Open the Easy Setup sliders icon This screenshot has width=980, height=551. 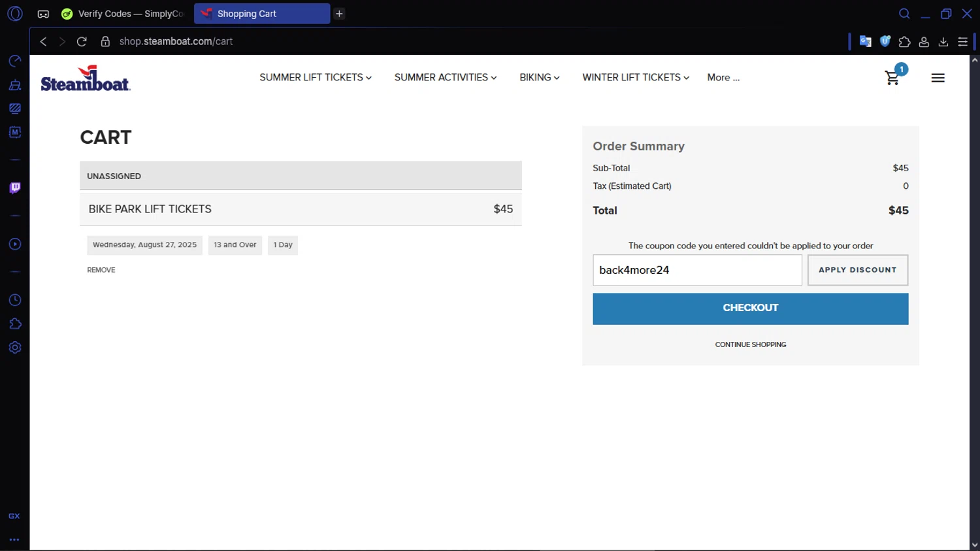click(x=962, y=41)
